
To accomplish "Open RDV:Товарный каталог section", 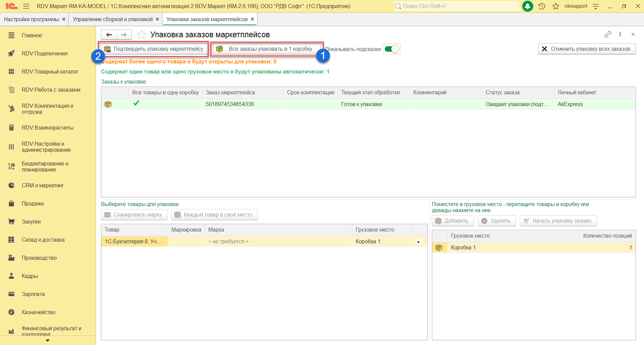I will pos(50,71).
